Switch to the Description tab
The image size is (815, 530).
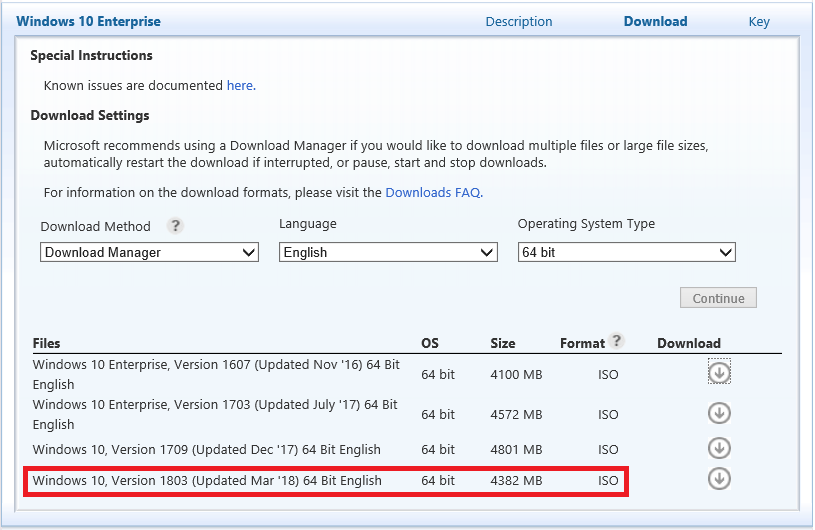tap(519, 22)
